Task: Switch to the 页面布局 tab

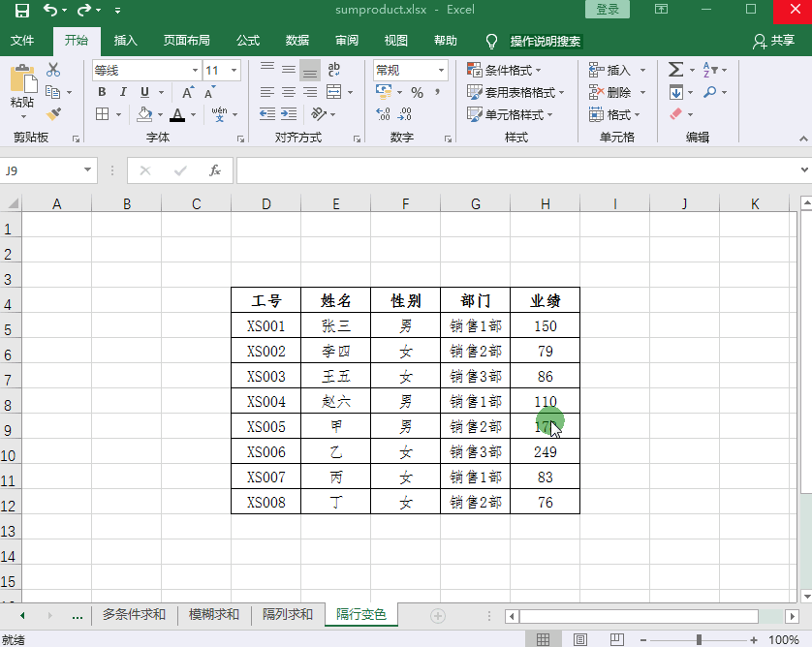Action: tap(187, 41)
